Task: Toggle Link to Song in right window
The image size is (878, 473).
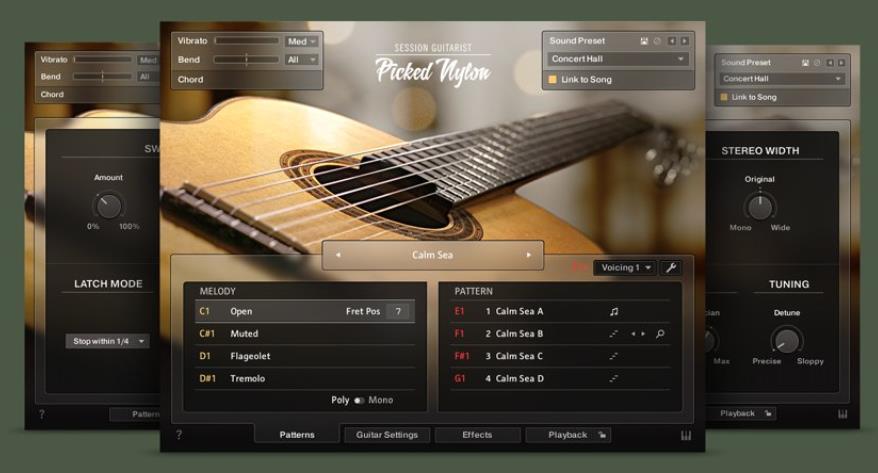Action: tap(723, 97)
